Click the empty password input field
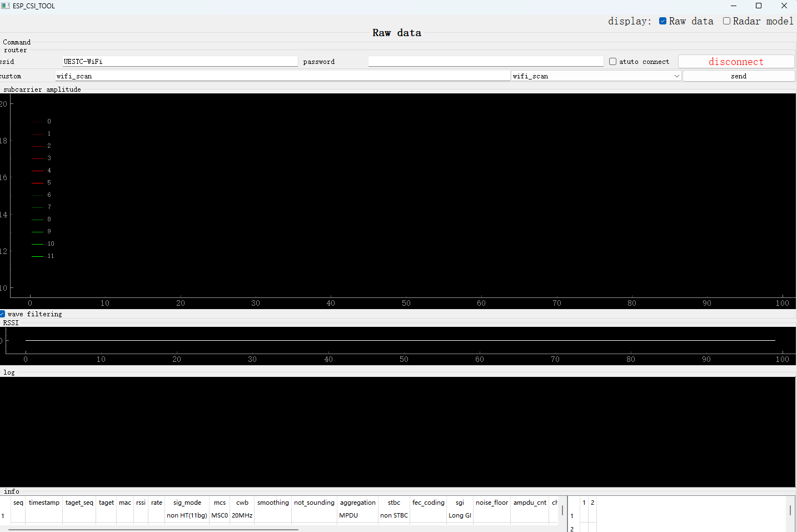Screen dimensions: 797x532 [486, 61]
